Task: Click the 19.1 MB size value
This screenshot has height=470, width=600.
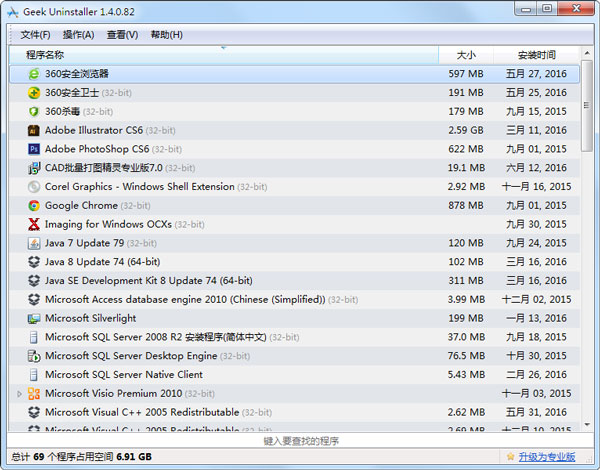Action: (466, 168)
